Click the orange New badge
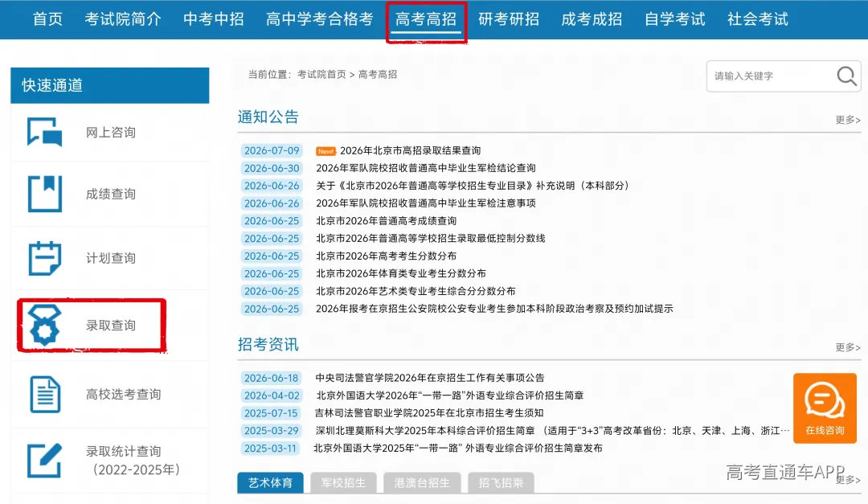Image resolution: width=868 pixels, height=504 pixels. coord(326,150)
